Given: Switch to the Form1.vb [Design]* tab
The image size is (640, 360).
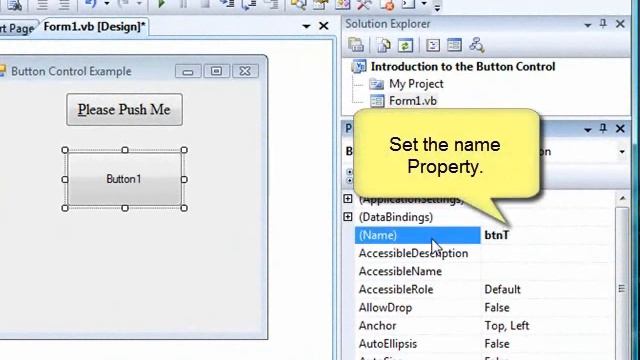Looking at the screenshot, I should 94,27.
